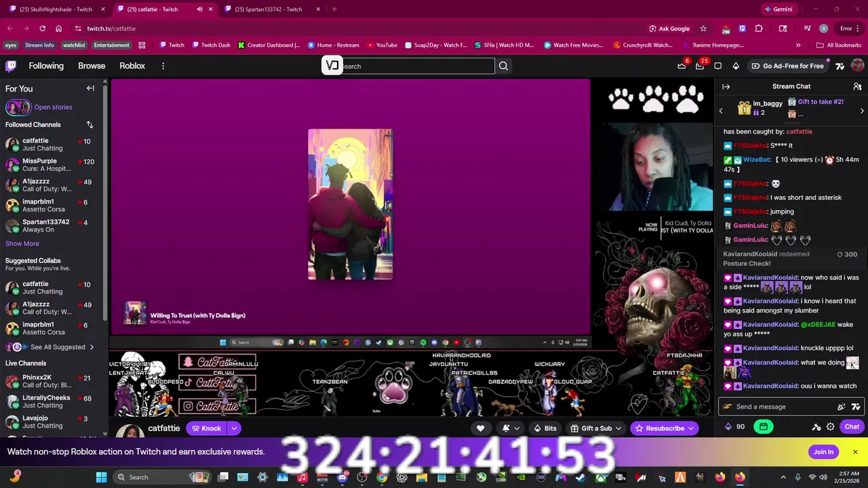Sort followed channels icon
The image size is (868, 488).
(x=90, y=125)
